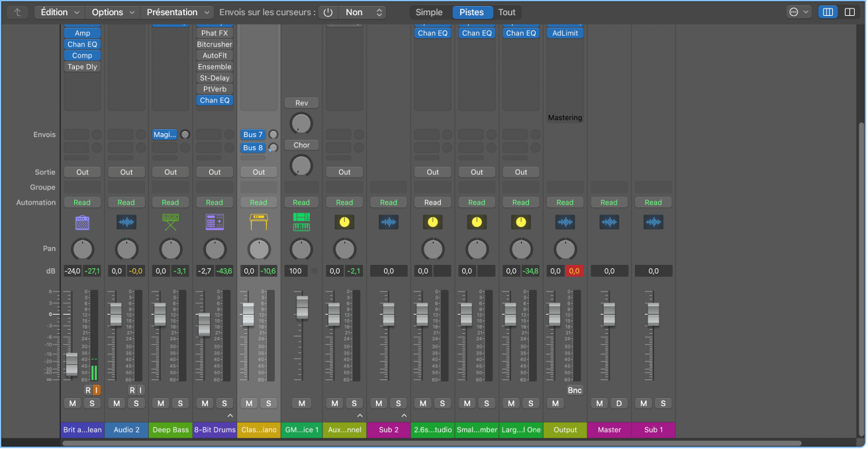868x449 pixels.
Task: Click the Rev knob on GM...ice 1
Action: pos(301,123)
